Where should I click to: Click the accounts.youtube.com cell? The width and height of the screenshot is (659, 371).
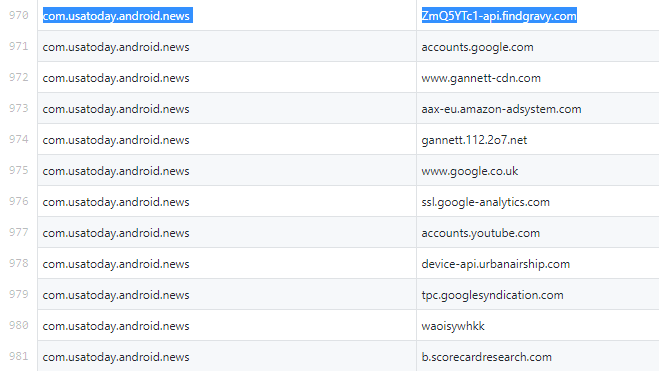[x=538, y=233]
